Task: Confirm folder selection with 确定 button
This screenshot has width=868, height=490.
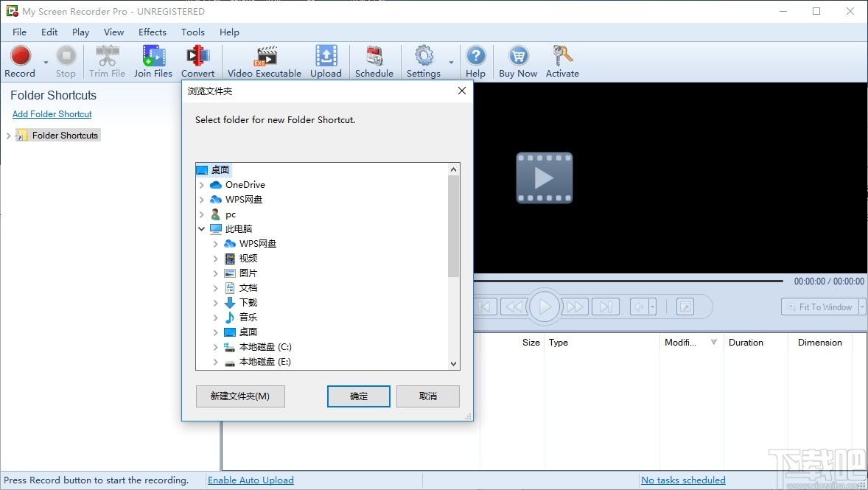Action: [x=358, y=396]
